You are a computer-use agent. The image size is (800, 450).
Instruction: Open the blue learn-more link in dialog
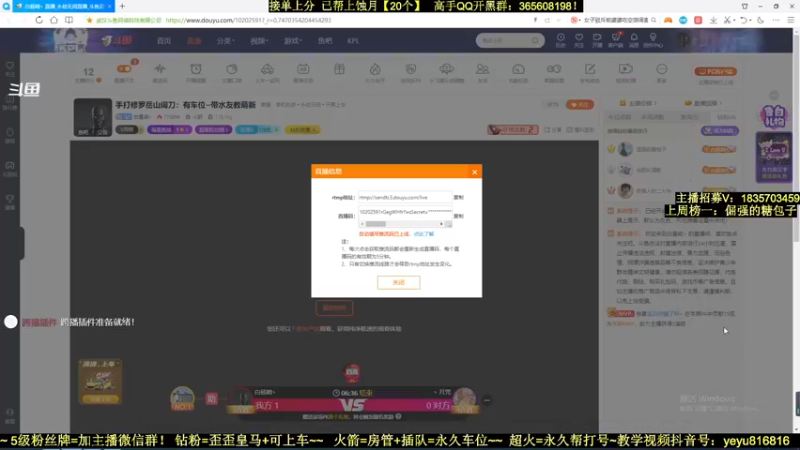423,234
